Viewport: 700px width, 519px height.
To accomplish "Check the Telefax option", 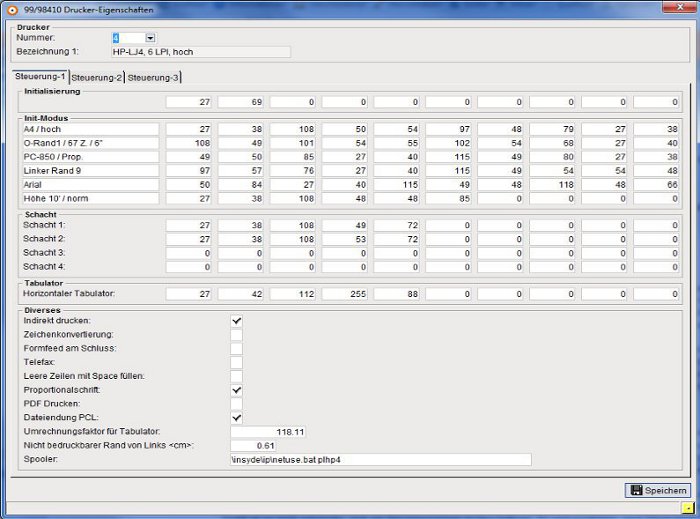I will pyautogui.click(x=237, y=362).
